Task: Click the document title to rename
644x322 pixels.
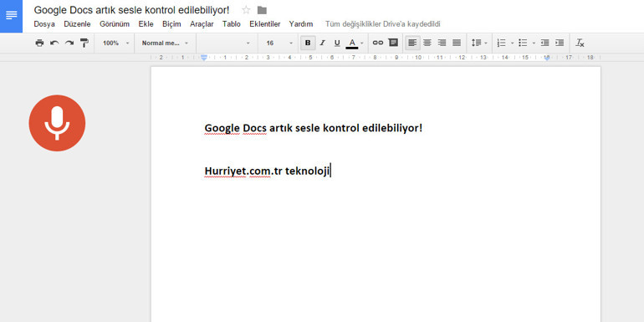Action: 131,10
